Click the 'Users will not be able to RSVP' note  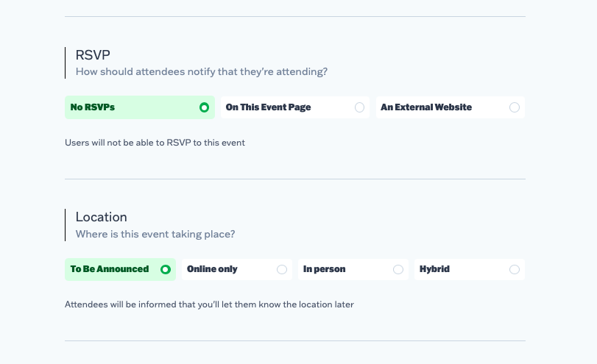(x=155, y=143)
